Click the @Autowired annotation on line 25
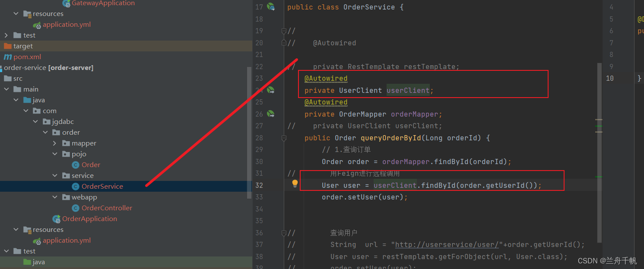Viewport: 644px width, 269px height. click(x=326, y=102)
